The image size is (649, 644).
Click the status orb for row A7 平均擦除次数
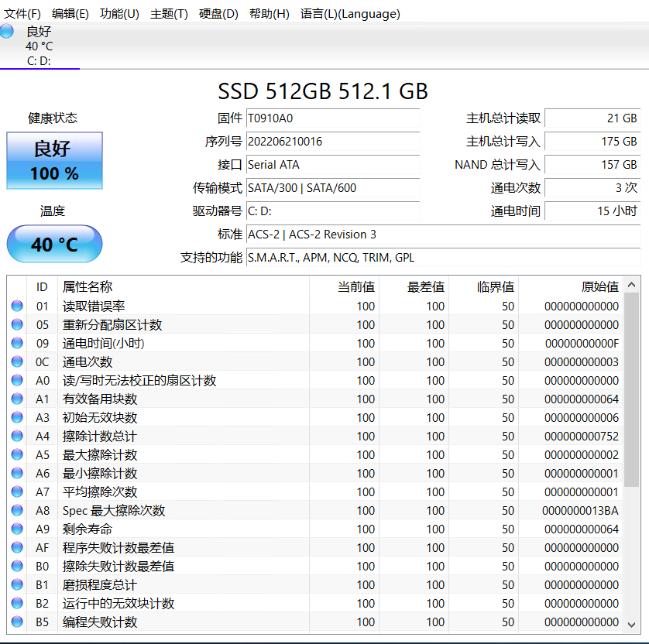click(x=17, y=492)
